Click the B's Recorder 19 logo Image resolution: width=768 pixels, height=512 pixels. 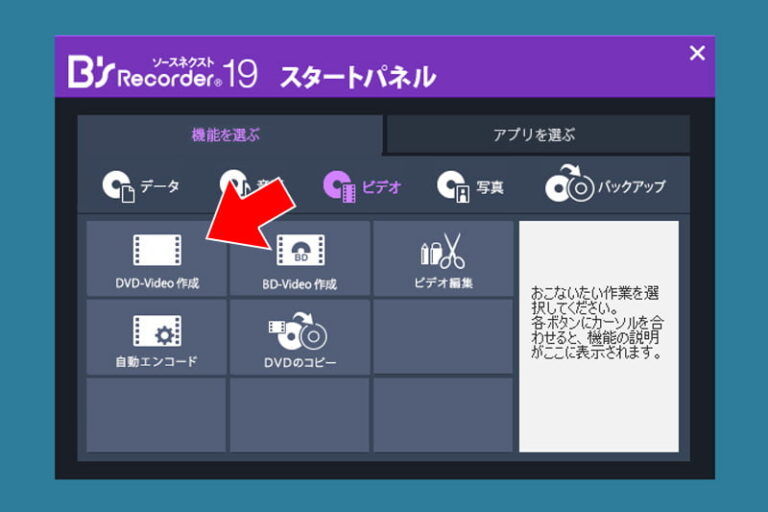pyautogui.click(x=163, y=72)
